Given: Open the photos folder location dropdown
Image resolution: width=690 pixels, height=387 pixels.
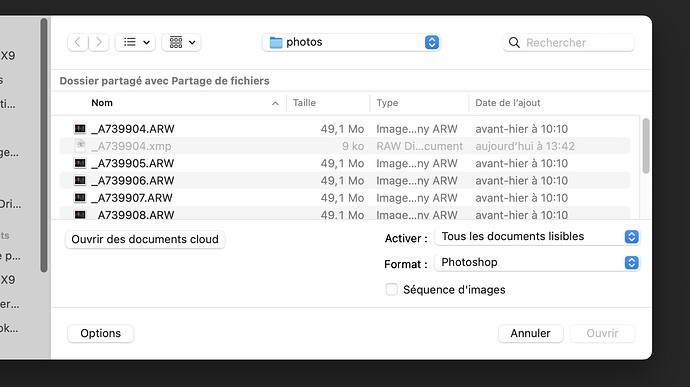Looking at the screenshot, I should coord(351,42).
